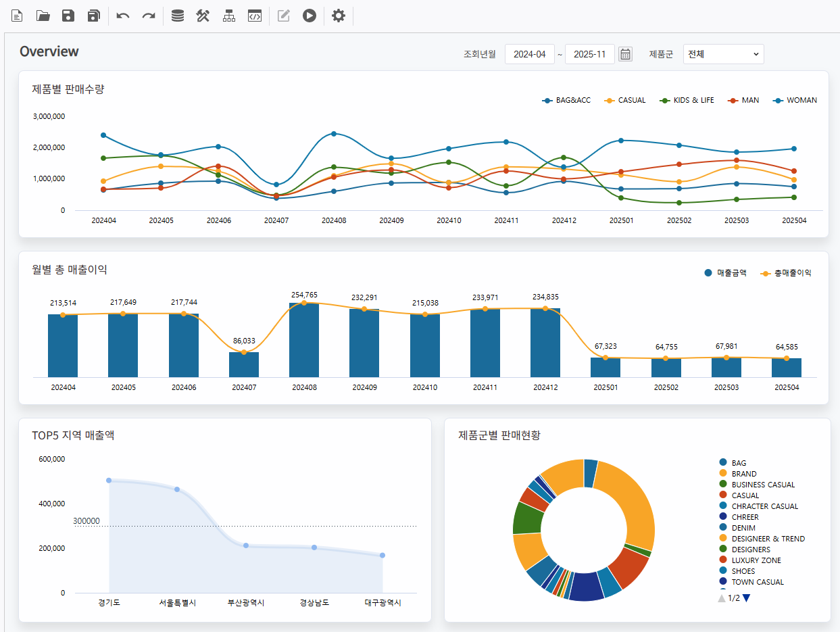Open the database data source icon
This screenshot has width=840, height=632.
tap(177, 16)
